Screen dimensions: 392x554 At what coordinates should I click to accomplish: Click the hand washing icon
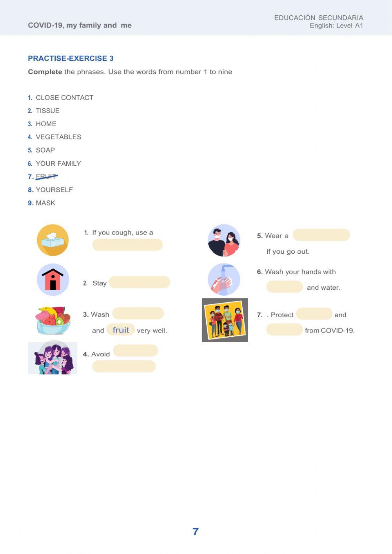coord(224,279)
